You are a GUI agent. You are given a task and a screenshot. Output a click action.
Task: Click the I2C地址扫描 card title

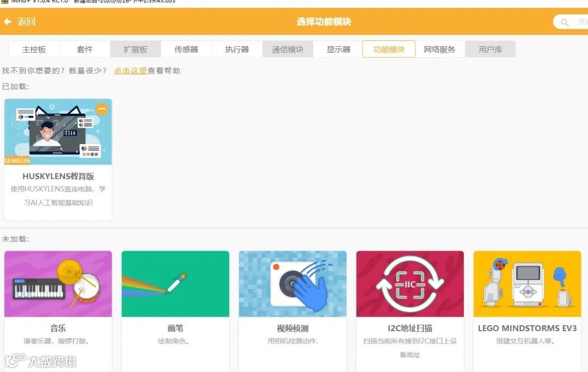pyautogui.click(x=410, y=328)
